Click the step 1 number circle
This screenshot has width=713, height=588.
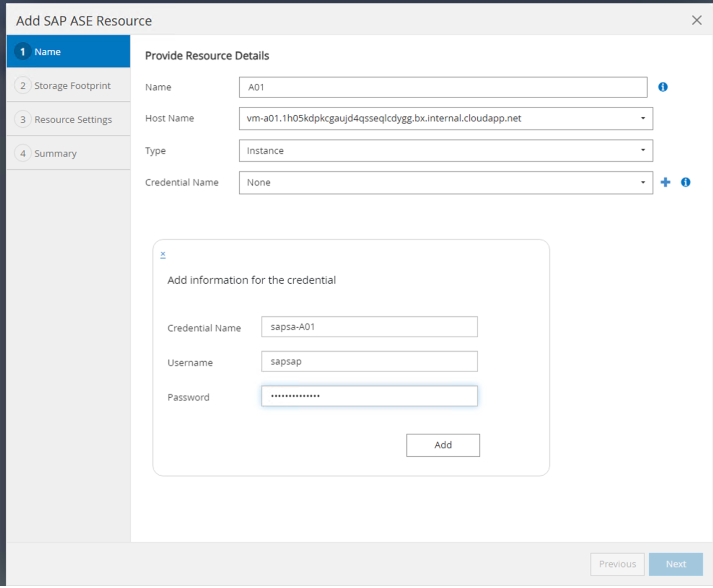pyautogui.click(x=22, y=52)
